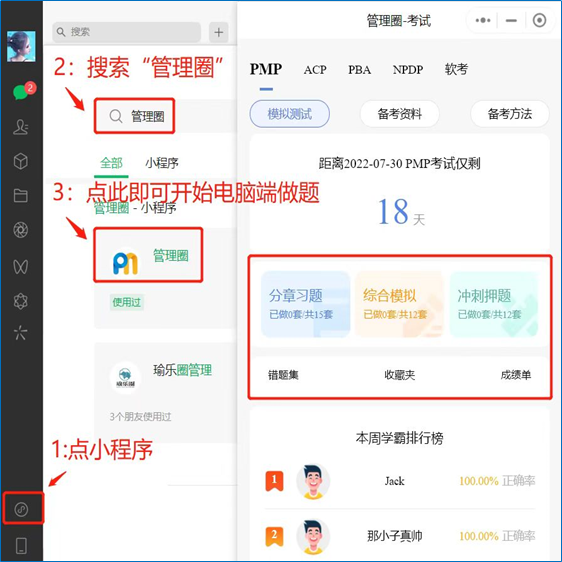
Task: Switch to the ACP tab
Action: coord(315,70)
